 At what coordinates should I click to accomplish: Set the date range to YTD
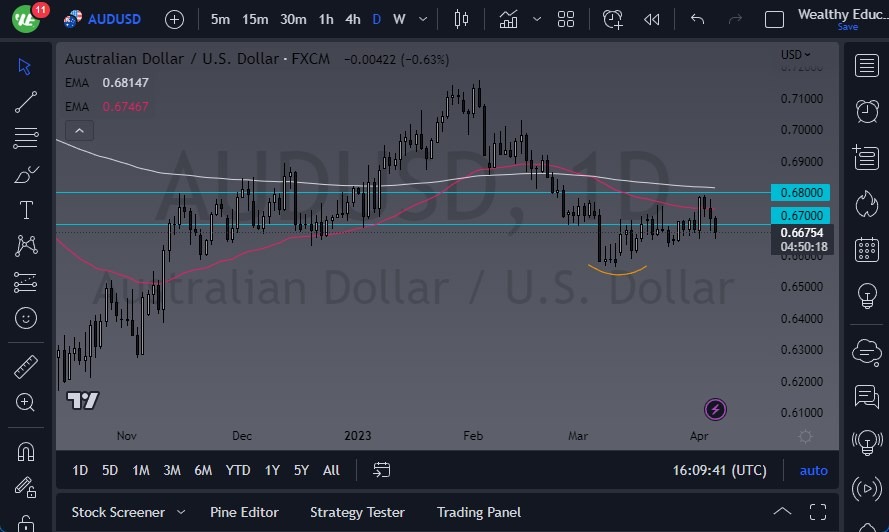(x=238, y=470)
